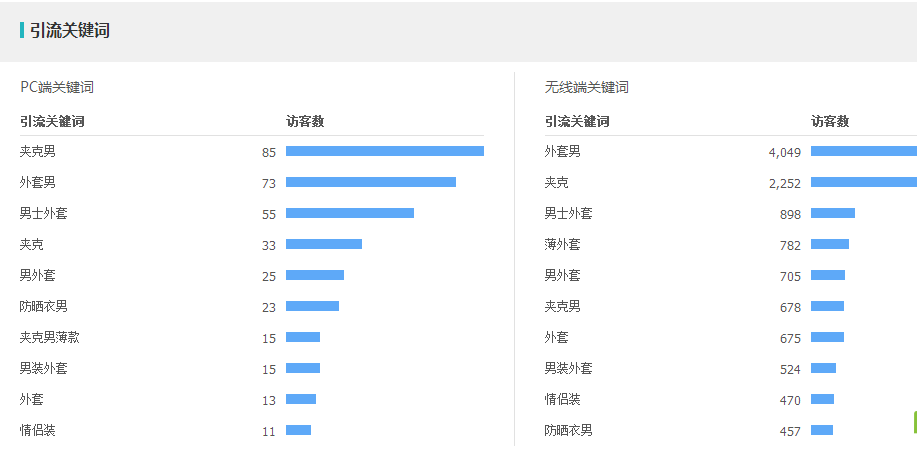Choose PC keyword 夹克男薄款

(x=49, y=337)
